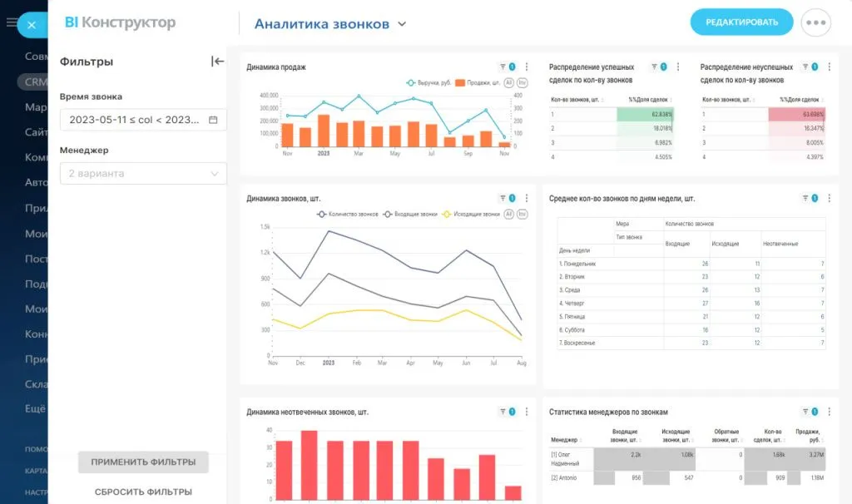
Task: Open the hamburger menu in the sidebar
Action: 11,23
